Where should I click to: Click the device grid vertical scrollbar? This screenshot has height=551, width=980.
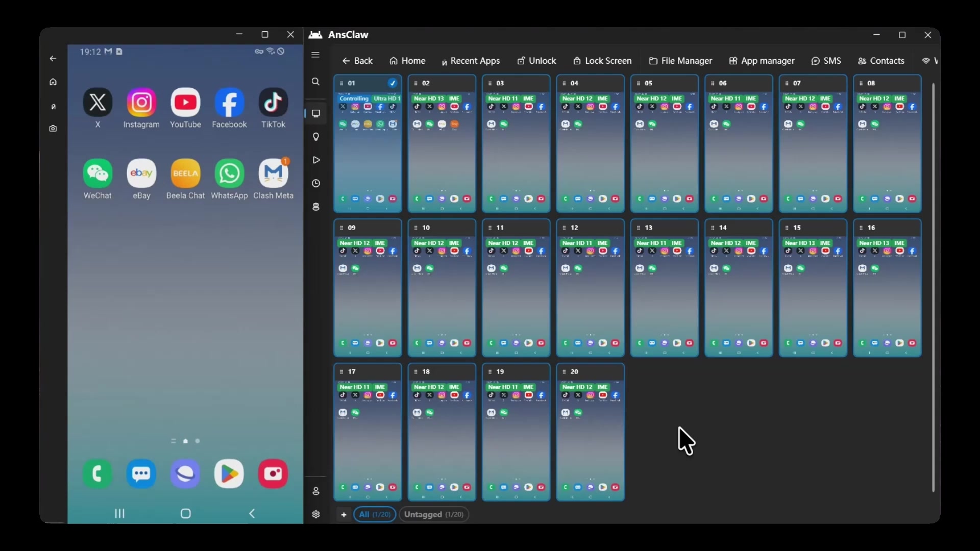pyautogui.click(x=934, y=287)
